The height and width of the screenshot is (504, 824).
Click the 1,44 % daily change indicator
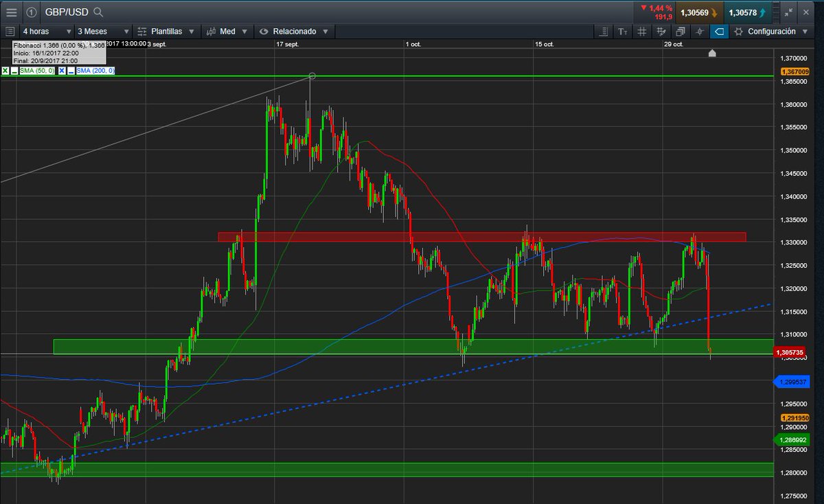point(656,12)
